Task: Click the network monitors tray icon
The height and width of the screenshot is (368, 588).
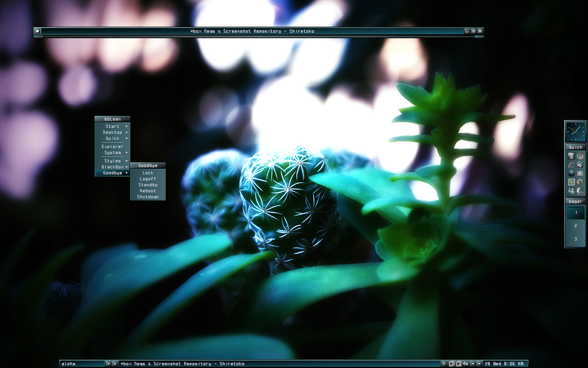Action: pos(452,363)
